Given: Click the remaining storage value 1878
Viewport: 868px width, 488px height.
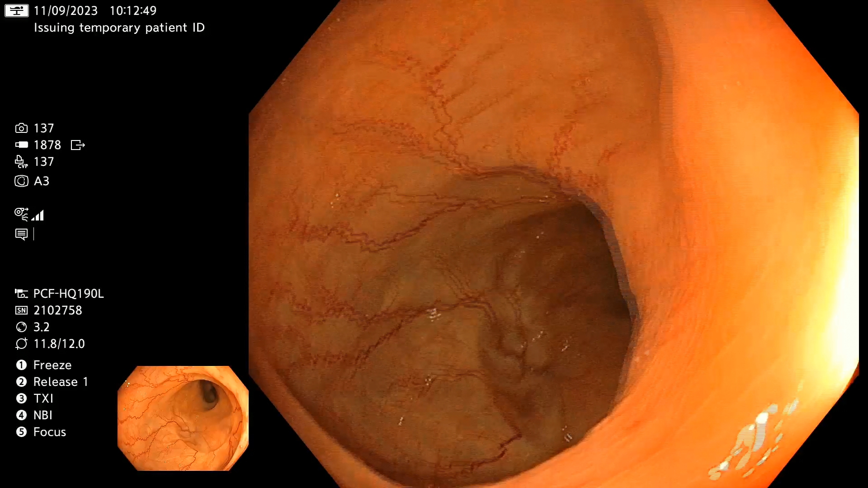Looking at the screenshot, I should tap(47, 145).
